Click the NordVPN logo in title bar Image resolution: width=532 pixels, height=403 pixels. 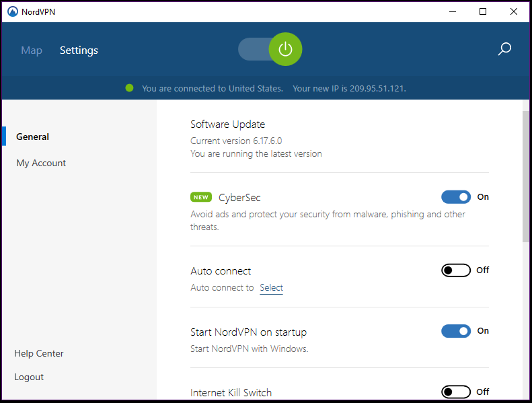click(x=13, y=11)
